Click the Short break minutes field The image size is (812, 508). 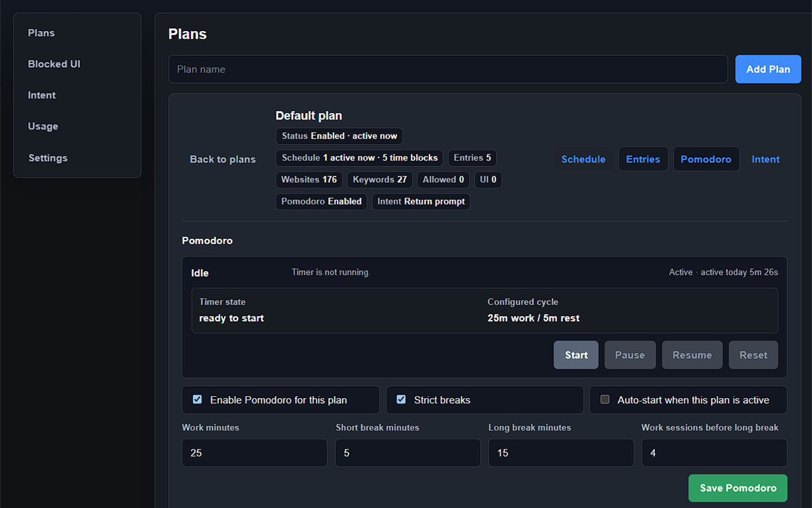[x=408, y=453]
